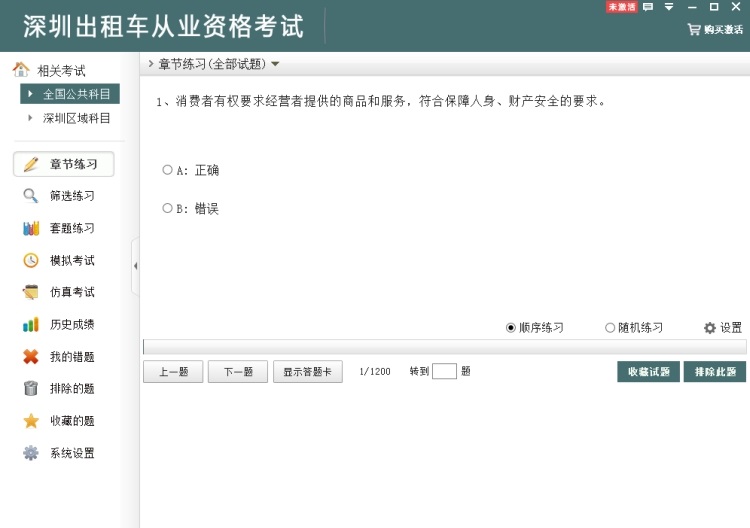This screenshot has height=528, width=750.
Task: Click the pencil icon for 章节练习
Action: point(31,164)
